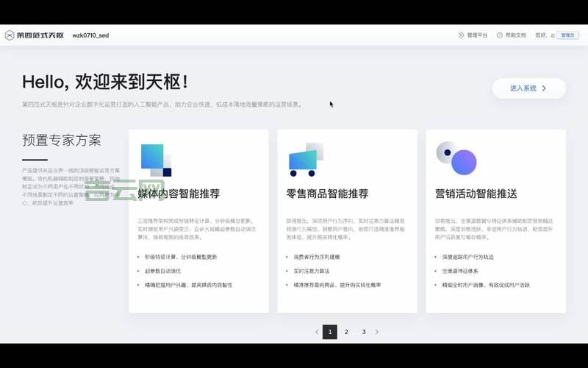Click the 第四范式天枢 brand name text
Viewport: 588px width, 368px height.
click(40, 35)
